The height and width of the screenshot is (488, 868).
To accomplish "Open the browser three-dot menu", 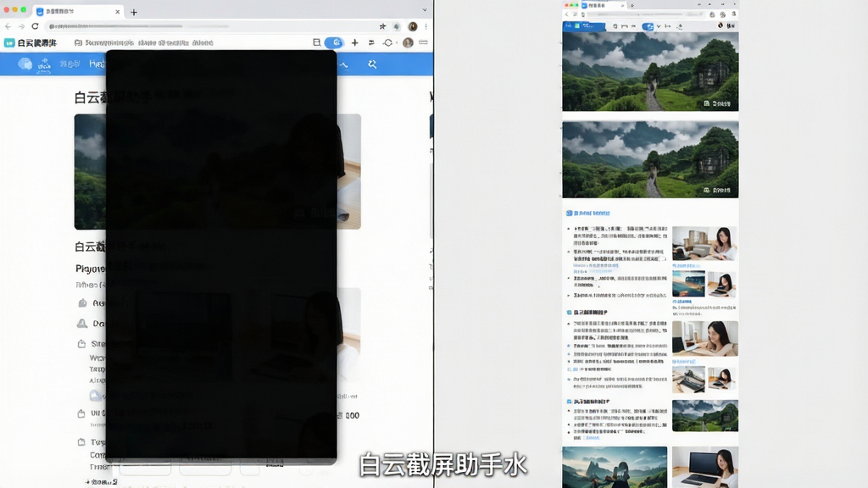I will pos(426,26).
